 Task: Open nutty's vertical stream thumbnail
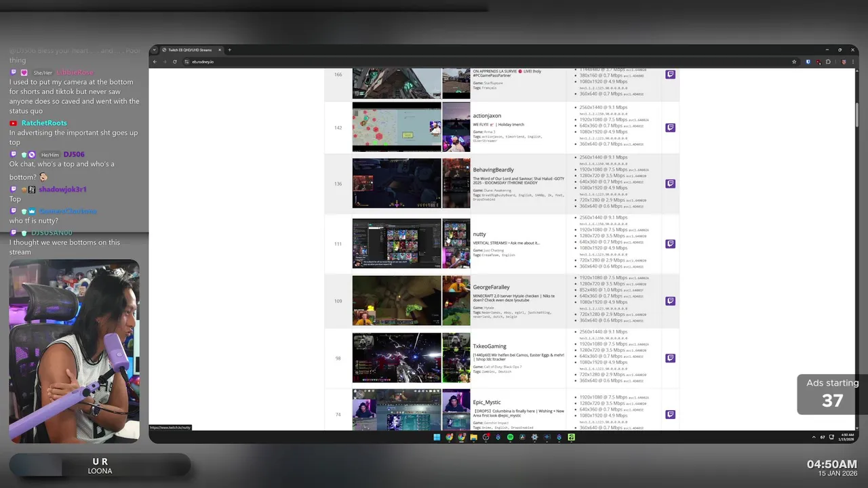[x=456, y=243]
